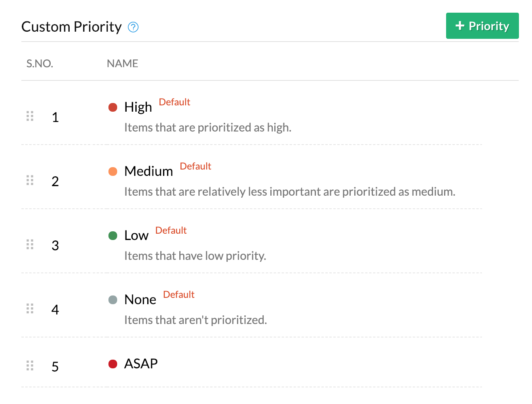This screenshot has width=532, height=404.
Task: Select the High priority name
Action: click(x=138, y=107)
